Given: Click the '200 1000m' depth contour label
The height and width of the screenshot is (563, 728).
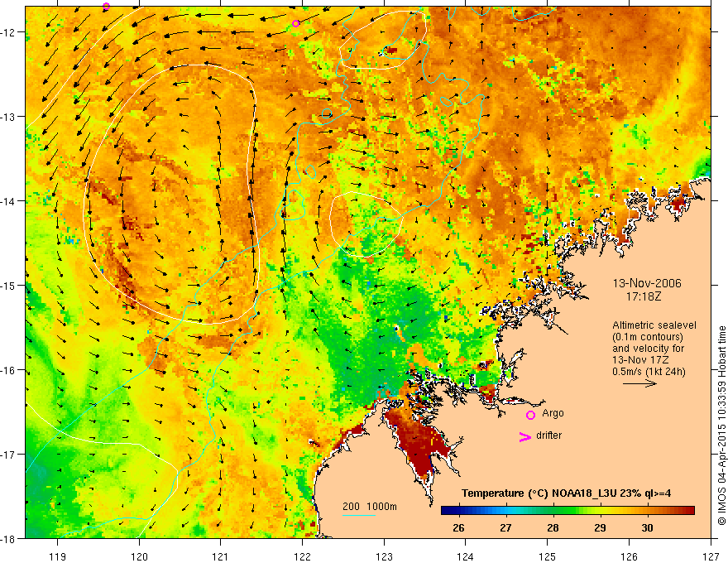Looking at the screenshot, I should (x=370, y=507).
